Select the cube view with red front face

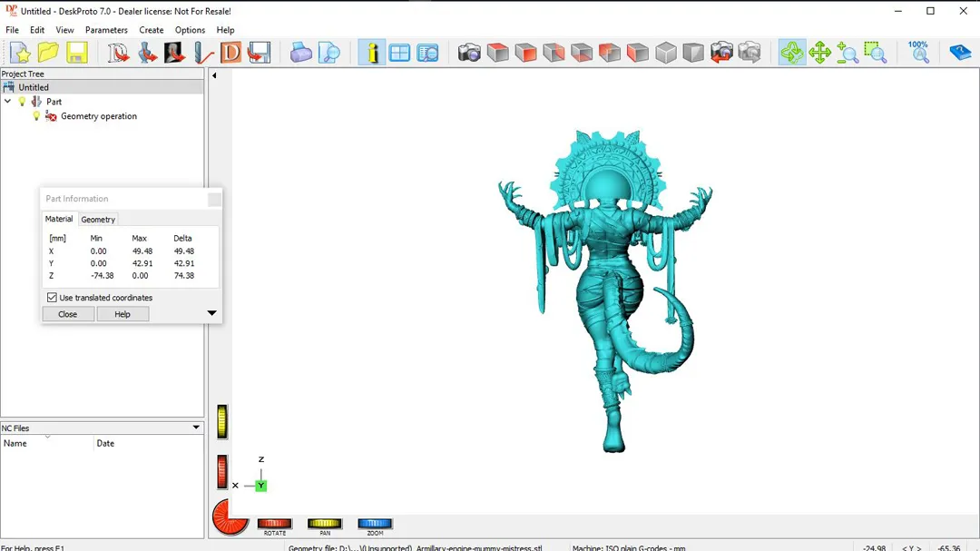click(525, 54)
